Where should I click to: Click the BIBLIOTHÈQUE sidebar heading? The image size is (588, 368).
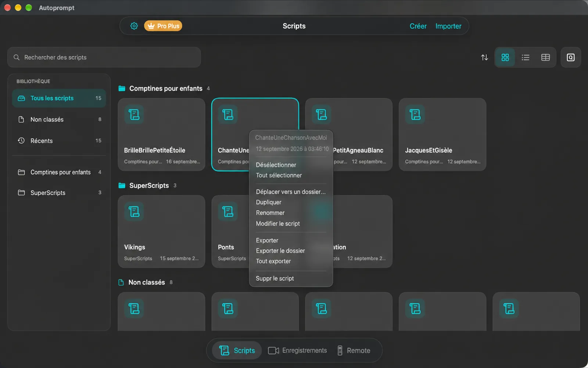(x=33, y=81)
